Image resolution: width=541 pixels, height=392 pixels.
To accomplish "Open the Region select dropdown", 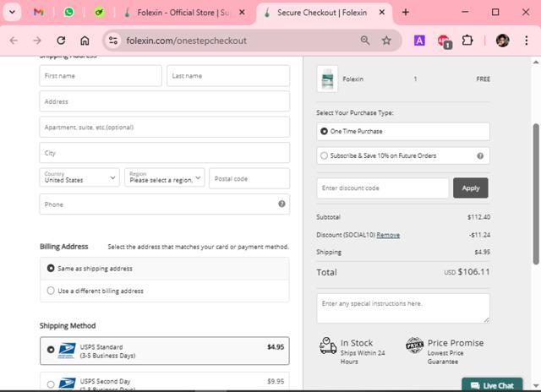I will [165, 177].
